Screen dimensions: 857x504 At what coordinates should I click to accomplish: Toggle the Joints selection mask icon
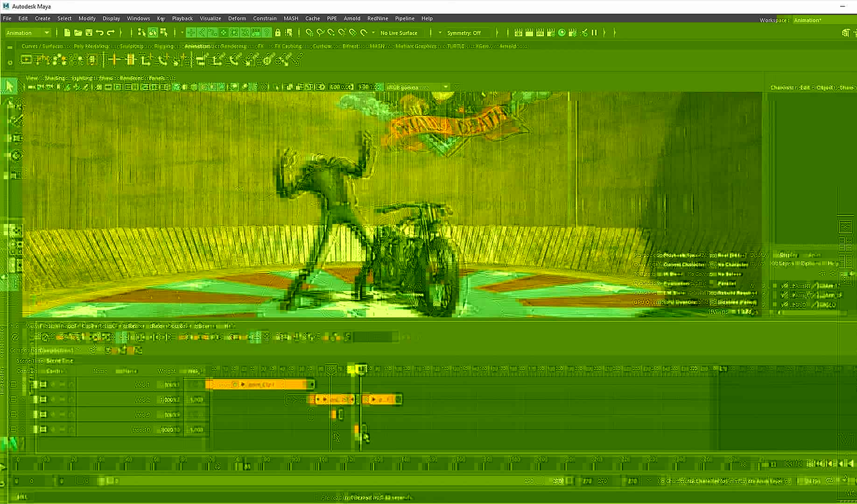(202, 33)
